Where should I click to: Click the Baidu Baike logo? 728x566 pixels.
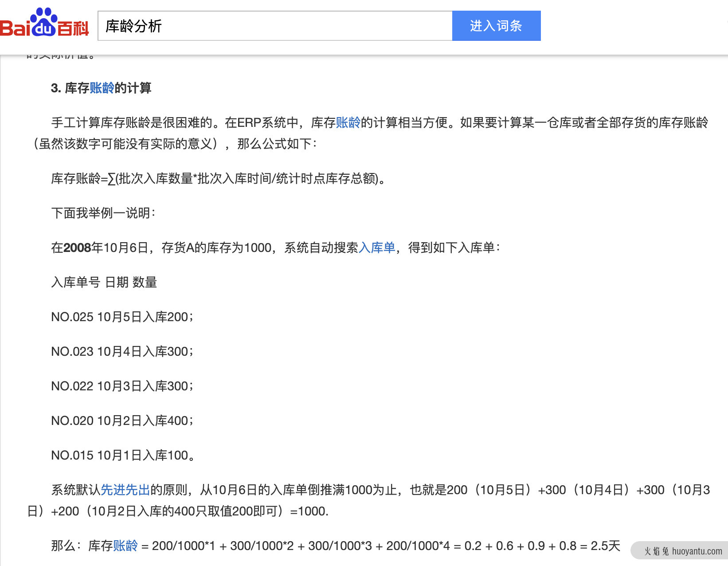[44, 23]
